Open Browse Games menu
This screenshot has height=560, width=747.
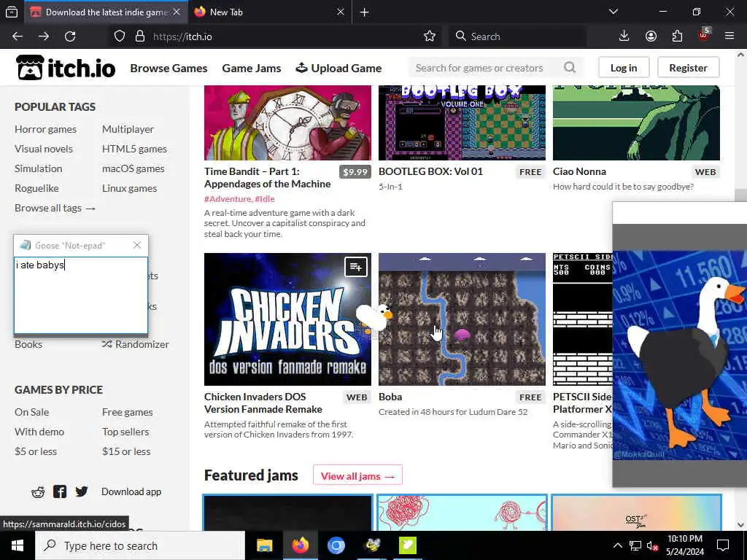coord(169,68)
